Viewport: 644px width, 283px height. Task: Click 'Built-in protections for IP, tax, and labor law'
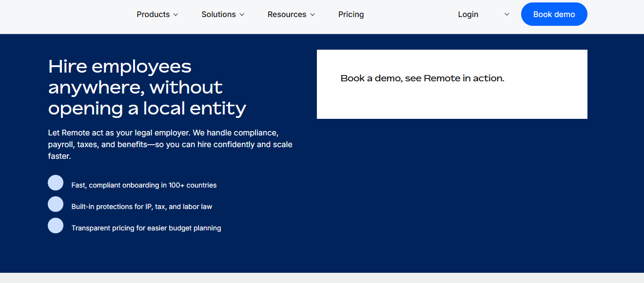coord(141,207)
